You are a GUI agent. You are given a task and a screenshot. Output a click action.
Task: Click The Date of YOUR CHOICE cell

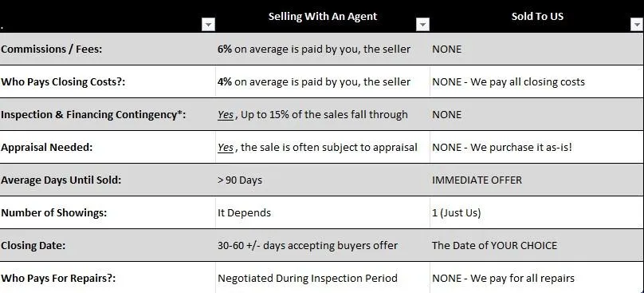pos(537,245)
